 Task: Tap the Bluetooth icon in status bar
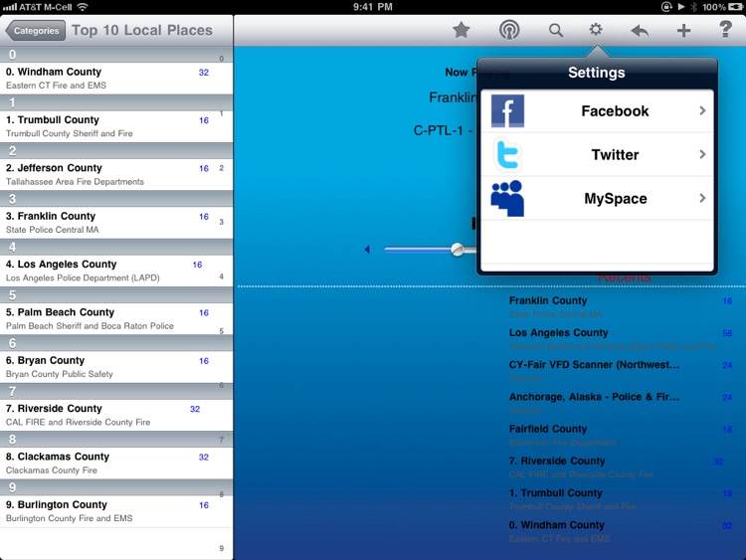pyautogui.click(x=693, y=7)
